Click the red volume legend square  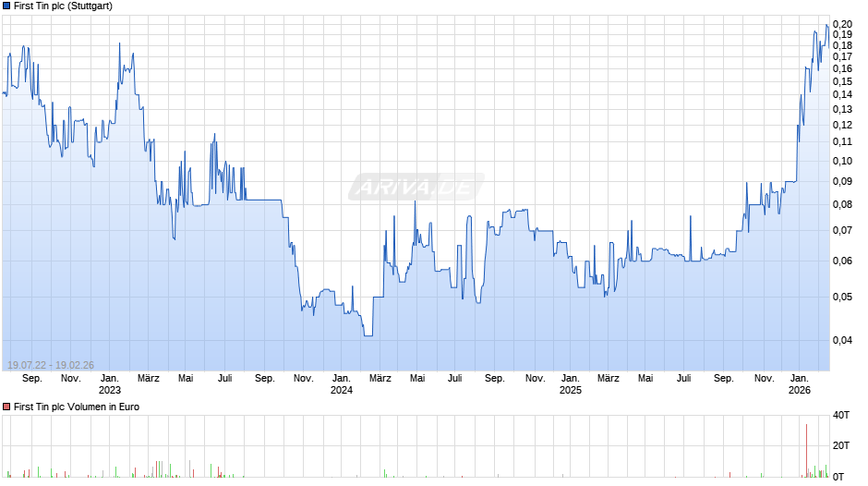pyautogui.click(x=6, y=407)
